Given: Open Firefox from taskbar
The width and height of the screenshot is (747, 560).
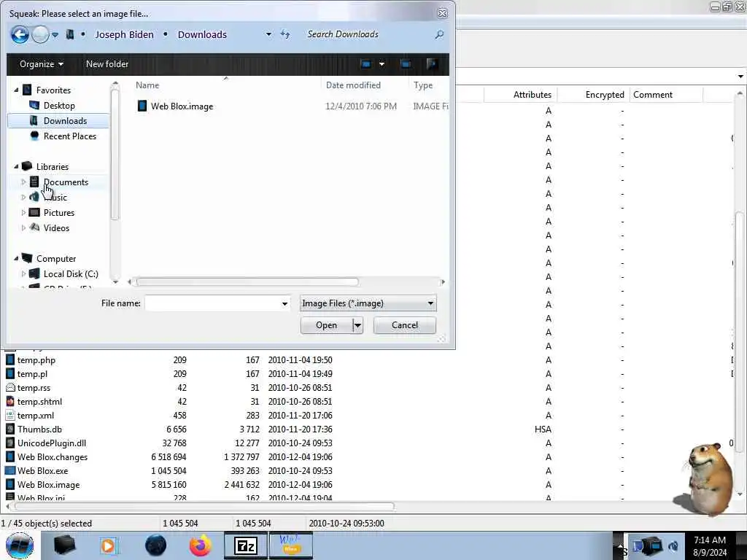Looking at the screenshot, I should (201, 545).
